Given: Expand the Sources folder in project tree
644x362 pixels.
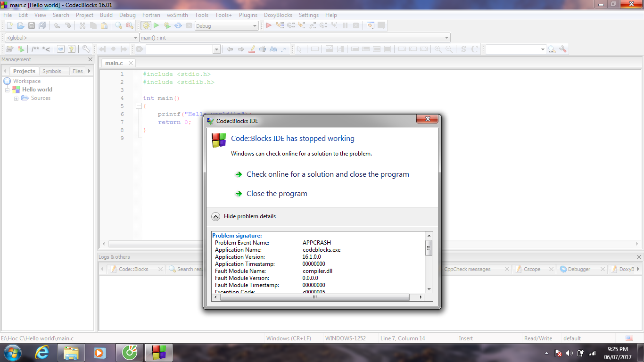Looking at the screenshot, I should coord(17,99).
